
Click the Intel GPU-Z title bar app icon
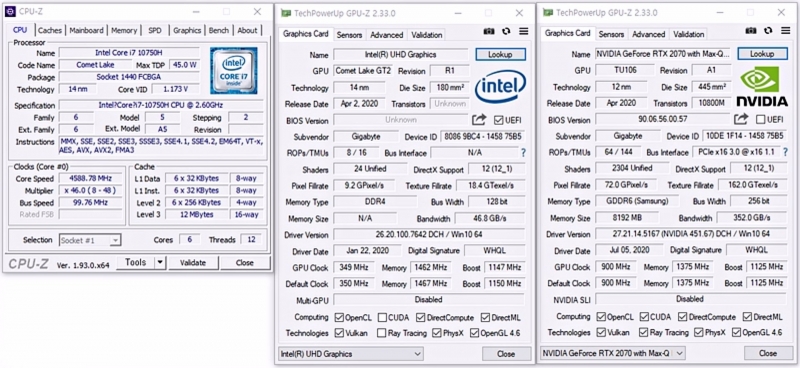(287, 13)
